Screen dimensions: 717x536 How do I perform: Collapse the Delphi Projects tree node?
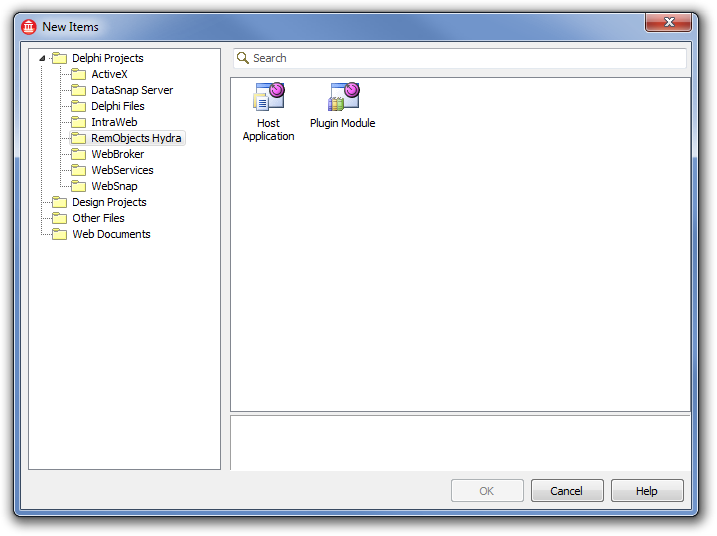coord(42,58)
